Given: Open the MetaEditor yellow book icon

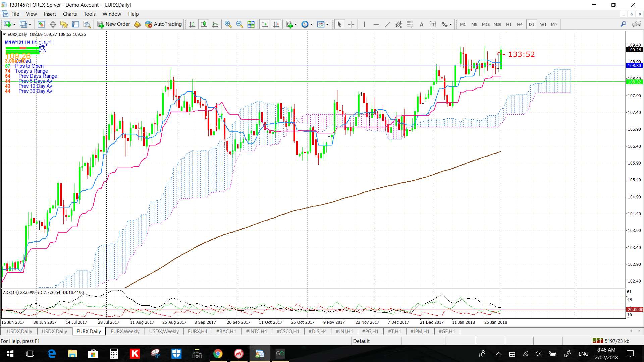Looking at the screenshot, I should [x=137, y=24].
